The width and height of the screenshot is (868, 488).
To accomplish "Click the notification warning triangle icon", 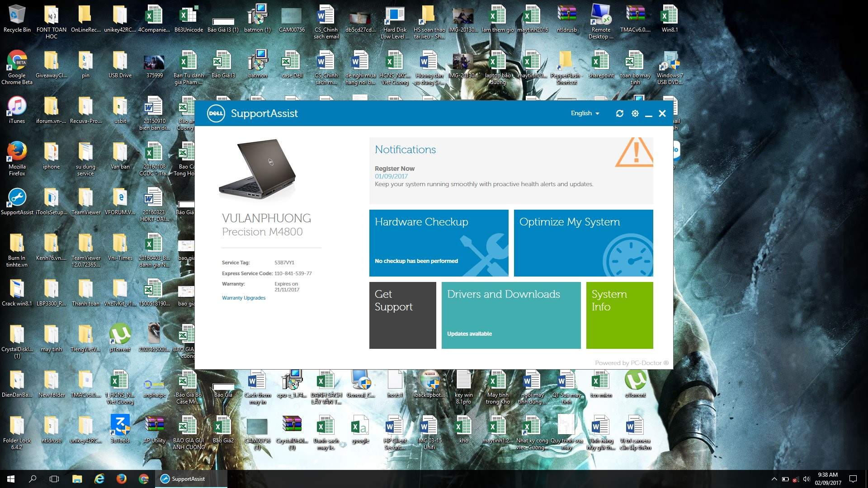I will coord(634,152).
